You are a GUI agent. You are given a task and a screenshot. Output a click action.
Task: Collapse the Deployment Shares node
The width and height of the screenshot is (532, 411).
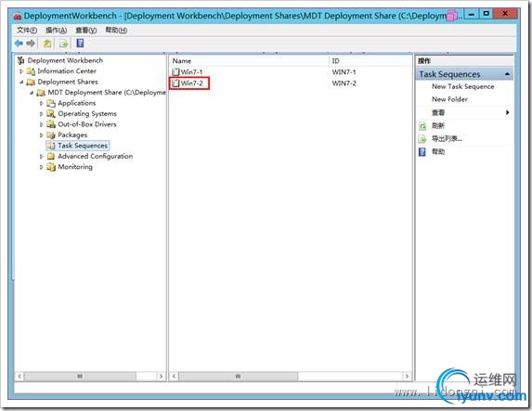tap(21, 82)
